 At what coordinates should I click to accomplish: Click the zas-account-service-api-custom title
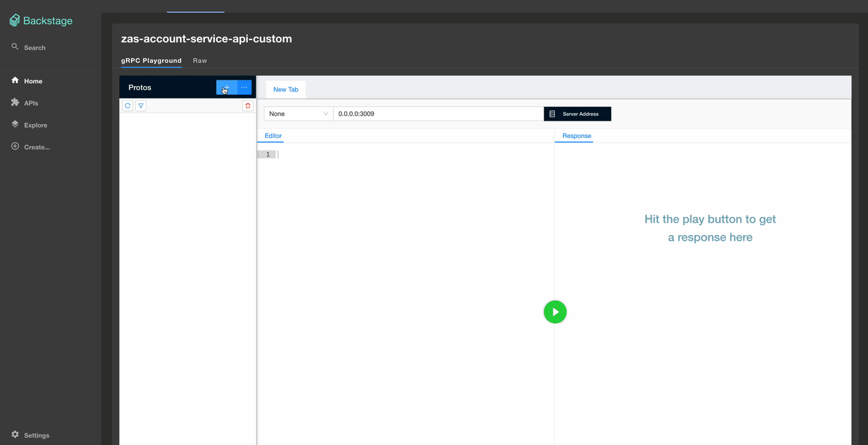point(206,39)
